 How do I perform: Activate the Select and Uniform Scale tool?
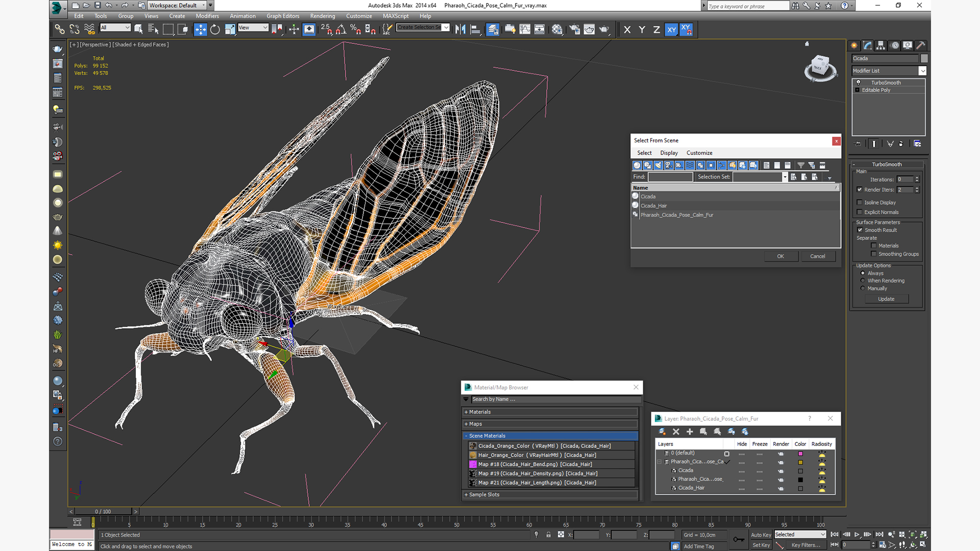point(230,30)
